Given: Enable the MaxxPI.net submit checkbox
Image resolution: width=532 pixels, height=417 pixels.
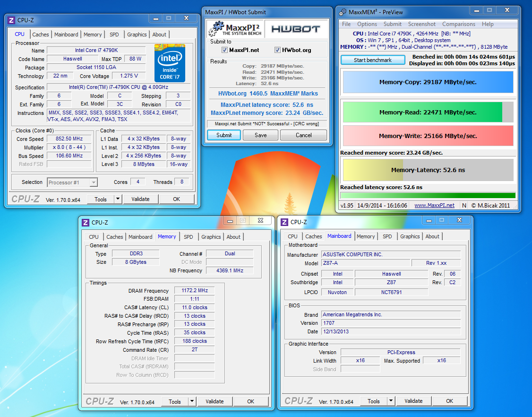Looking at the screenshot, I should 224,50.
